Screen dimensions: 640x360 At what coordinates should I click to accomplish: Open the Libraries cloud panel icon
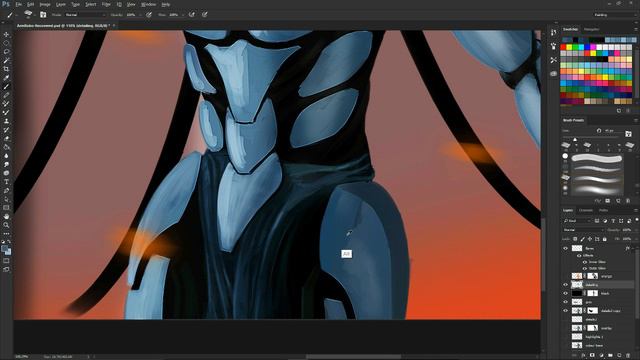click(553, 74)
